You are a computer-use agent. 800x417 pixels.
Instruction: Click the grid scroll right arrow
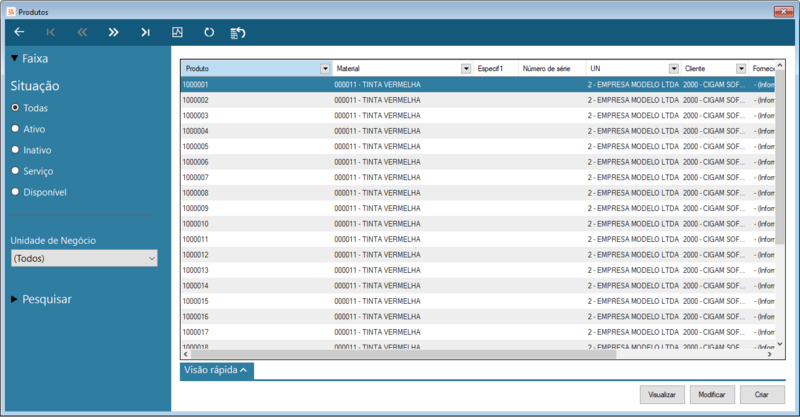(x=769, y=354)
